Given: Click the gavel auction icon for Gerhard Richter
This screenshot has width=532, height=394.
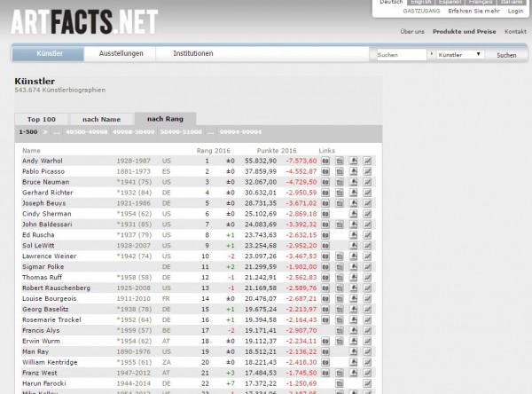Looking at the screenshot, I should 353,193.
